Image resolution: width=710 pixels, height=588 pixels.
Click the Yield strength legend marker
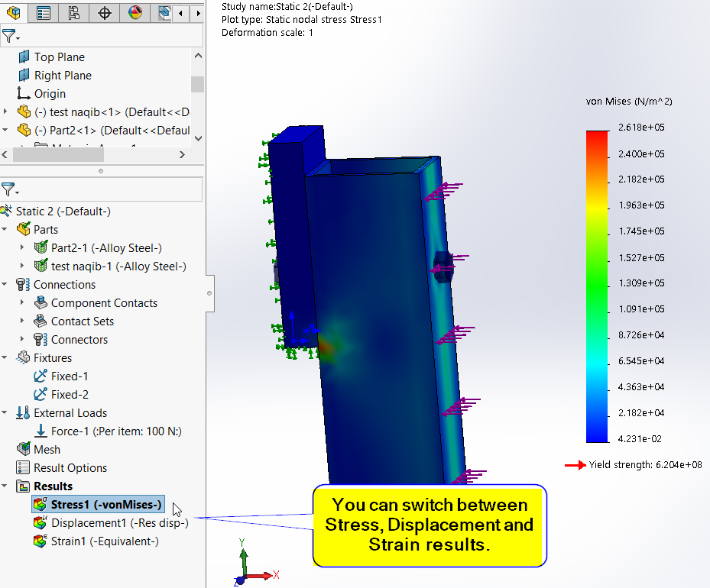(575, 465)
